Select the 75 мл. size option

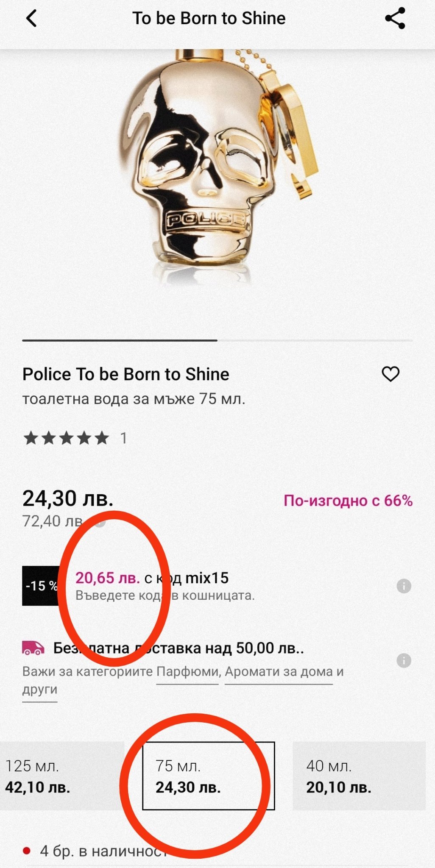tap(208, 776)
